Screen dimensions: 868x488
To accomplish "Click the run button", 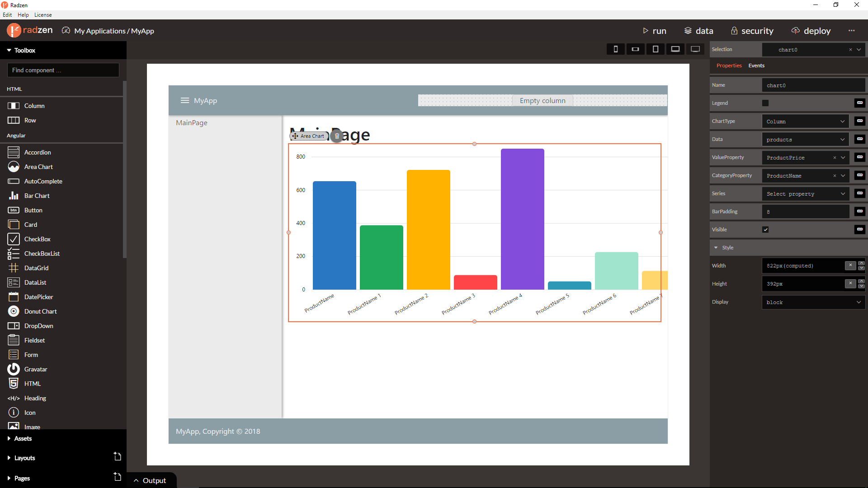I will coord(654,31).
